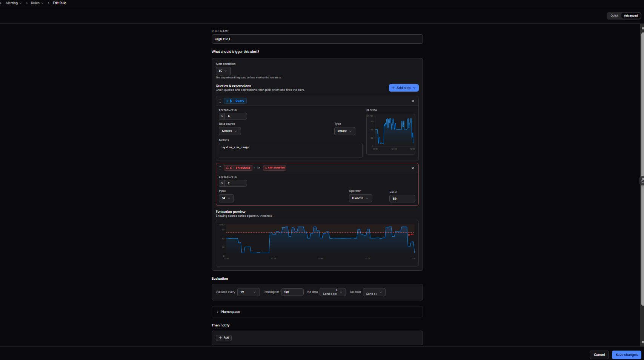The image size is (644, 360).
Task: Open the 'On error' behavior dropdown
Action: pos(374,292)
